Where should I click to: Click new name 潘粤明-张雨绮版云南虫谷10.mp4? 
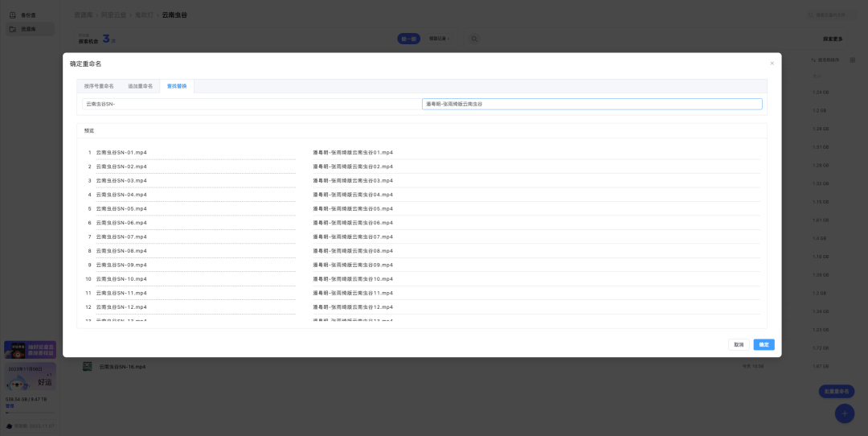click(x=353, y=278)
